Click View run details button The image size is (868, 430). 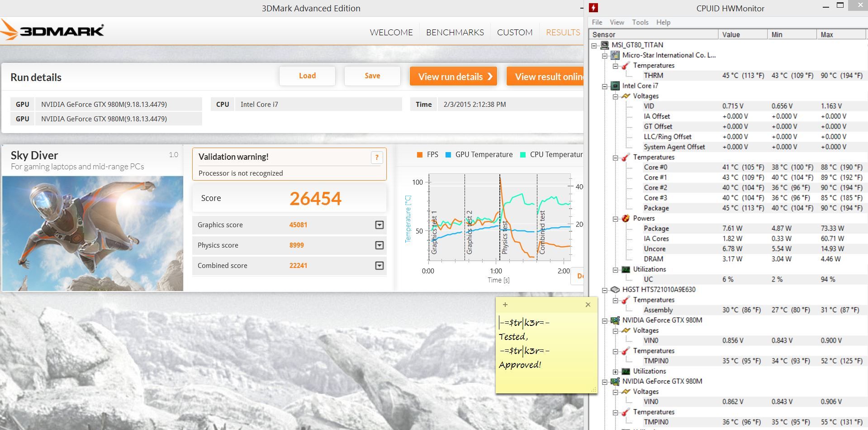(453, 76)
